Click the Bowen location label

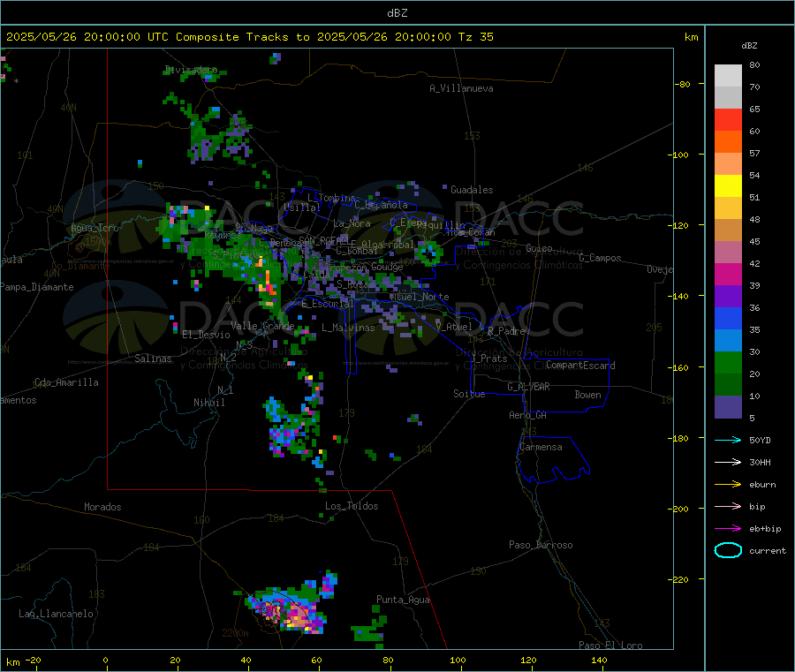[x=587, y=395]
